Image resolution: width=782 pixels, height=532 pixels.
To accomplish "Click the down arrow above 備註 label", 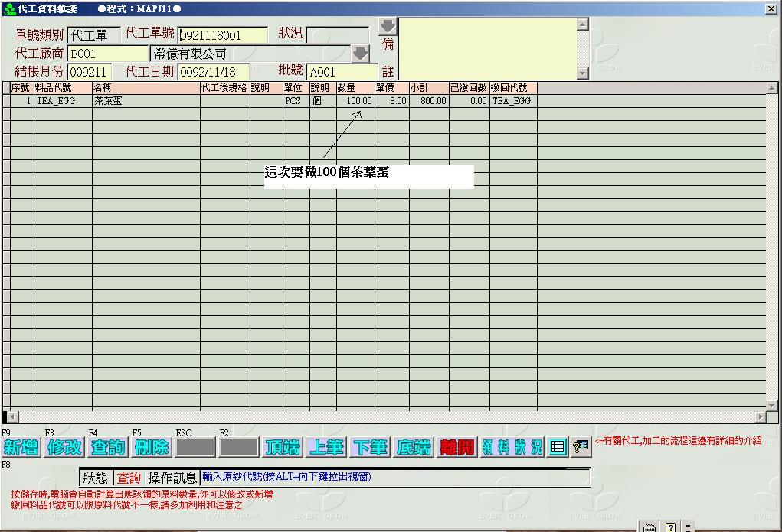I will (x=388, y=26).
